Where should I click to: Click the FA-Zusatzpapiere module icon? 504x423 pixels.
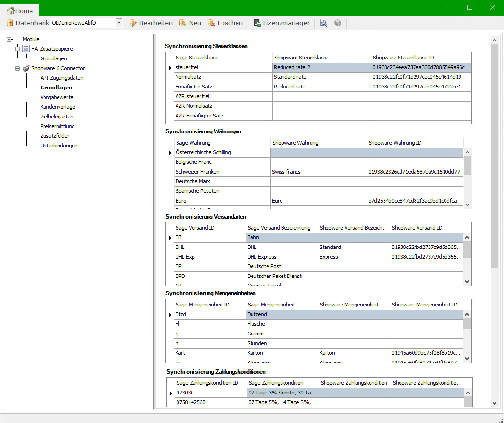pyautogui.click(x=26, y=49)
